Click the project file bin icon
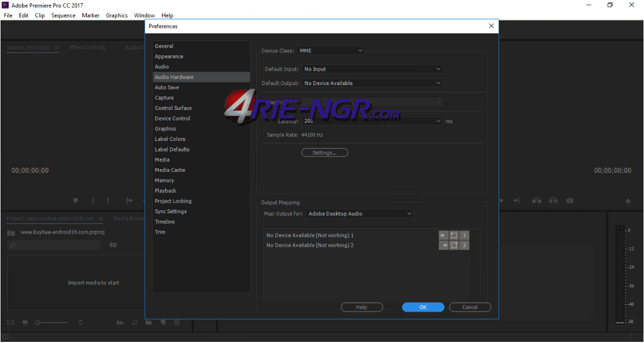Image resolution: width=644 pixels, height=343 pixels. point(12,233)
